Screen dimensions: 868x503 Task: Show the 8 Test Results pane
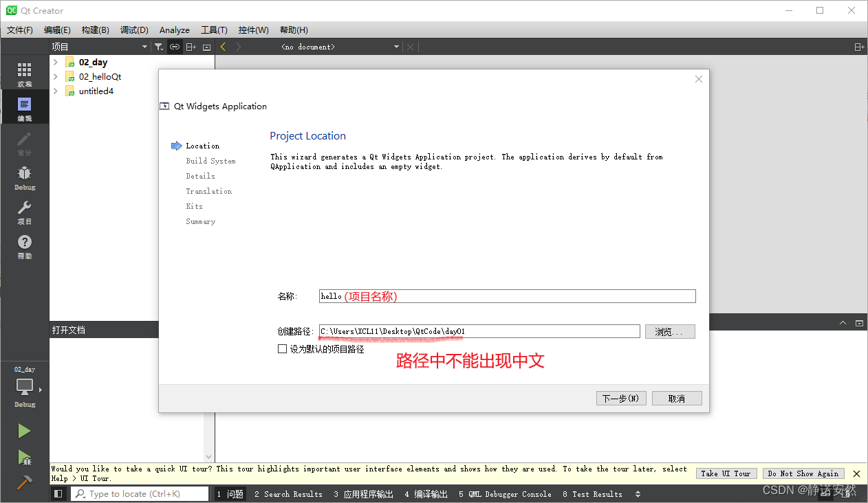tap(592, 494)
